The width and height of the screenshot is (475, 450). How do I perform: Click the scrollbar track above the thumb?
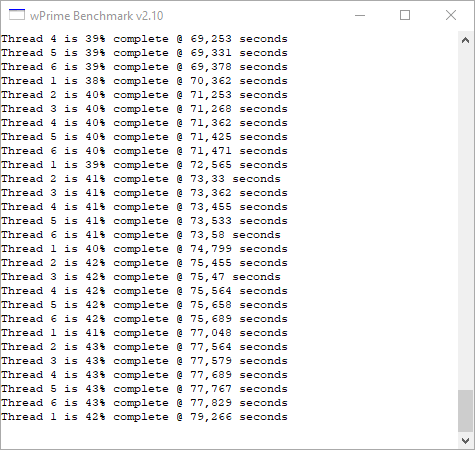[465, 219]
